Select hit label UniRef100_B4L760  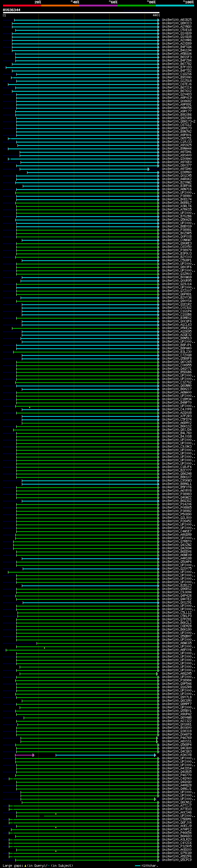[176, 433]
